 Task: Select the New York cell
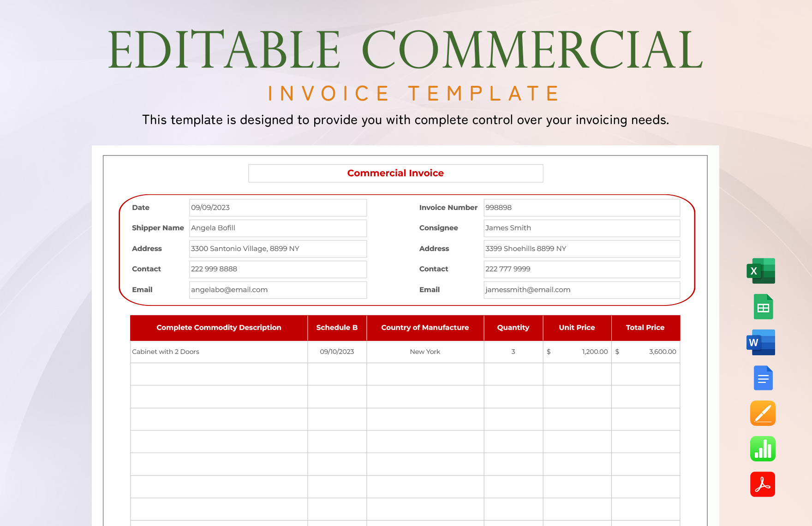pos(425,352)
